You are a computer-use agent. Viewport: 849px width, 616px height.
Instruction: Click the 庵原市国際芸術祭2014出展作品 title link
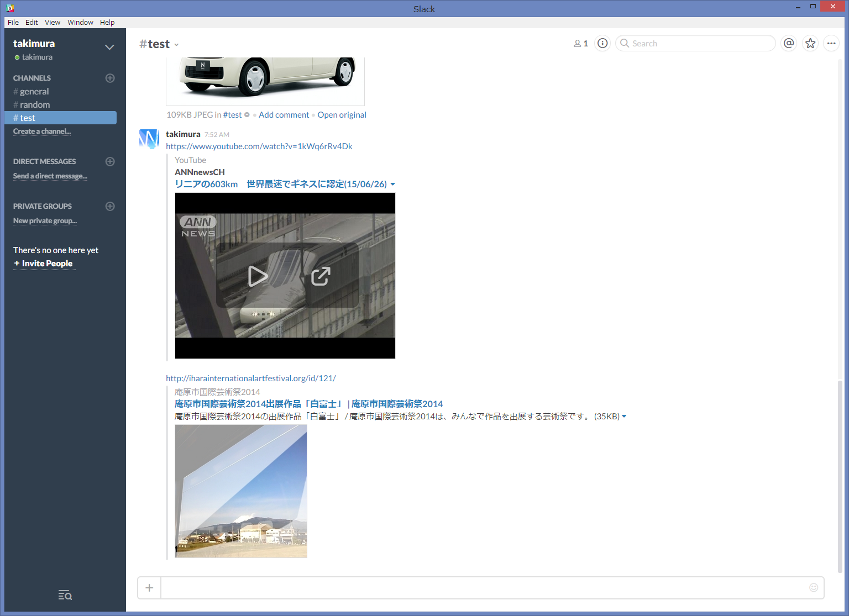coord(309,404)
